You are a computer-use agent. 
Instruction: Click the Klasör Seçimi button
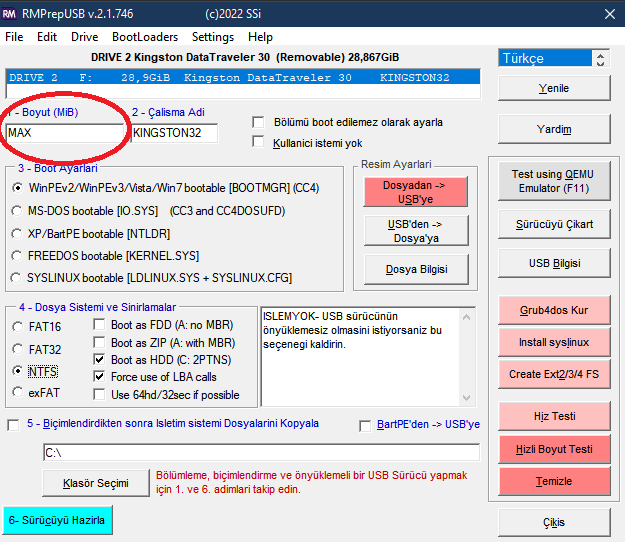pos(96,483)
